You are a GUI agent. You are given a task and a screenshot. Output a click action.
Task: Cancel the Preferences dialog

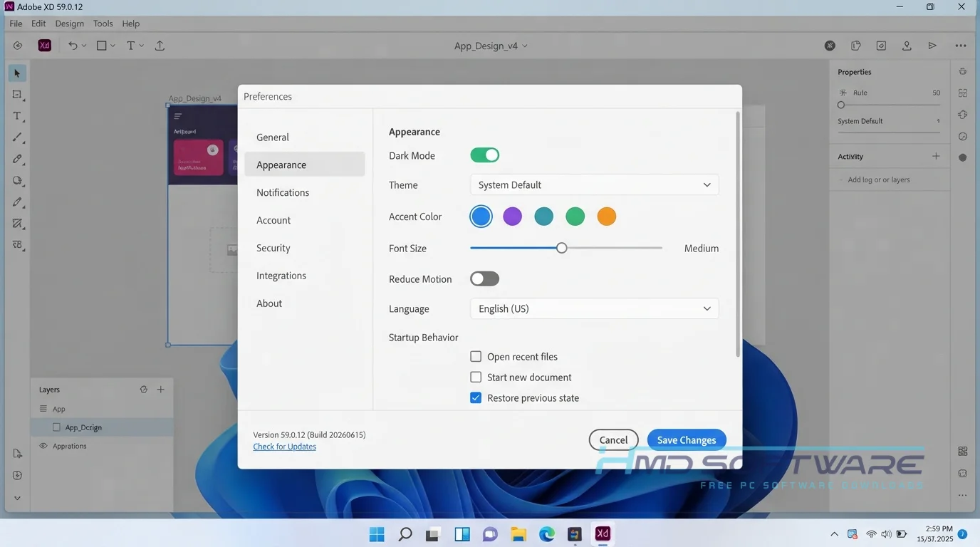coord(613,440)
